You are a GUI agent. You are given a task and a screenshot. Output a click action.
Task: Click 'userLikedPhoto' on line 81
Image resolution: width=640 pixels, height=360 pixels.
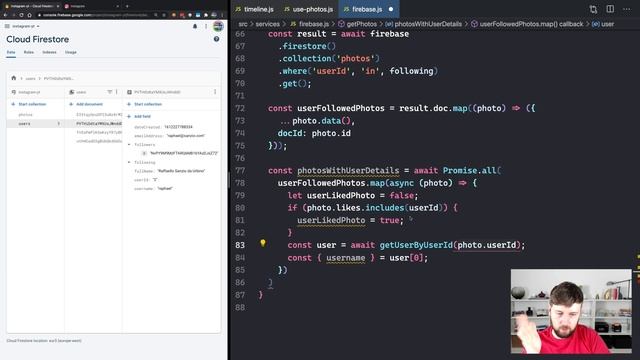point(331,220)
